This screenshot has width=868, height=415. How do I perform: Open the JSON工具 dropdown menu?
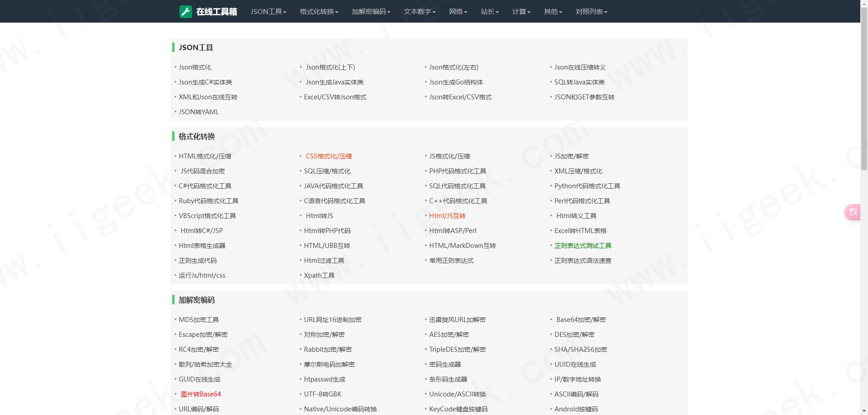point(269,12)
